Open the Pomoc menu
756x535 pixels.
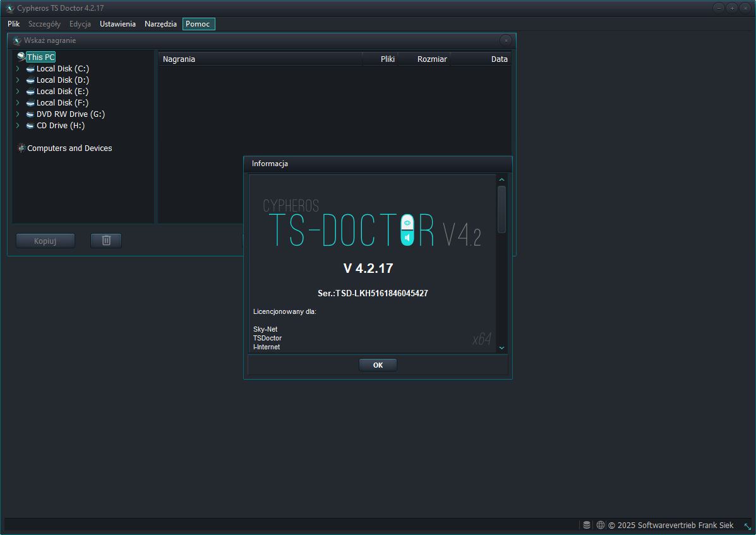(198, 24)
